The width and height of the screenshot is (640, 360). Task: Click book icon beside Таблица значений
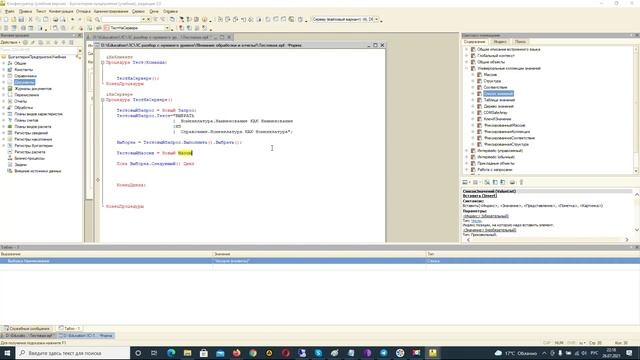click(x=480, y=100)
